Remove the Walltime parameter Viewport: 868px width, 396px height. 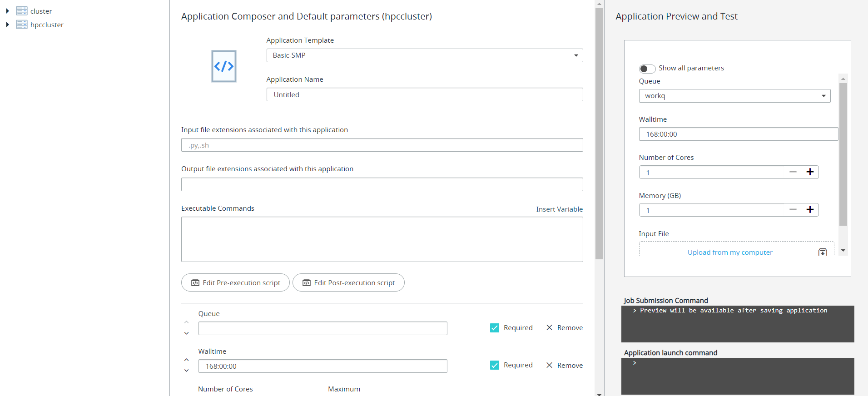[564, 365]
